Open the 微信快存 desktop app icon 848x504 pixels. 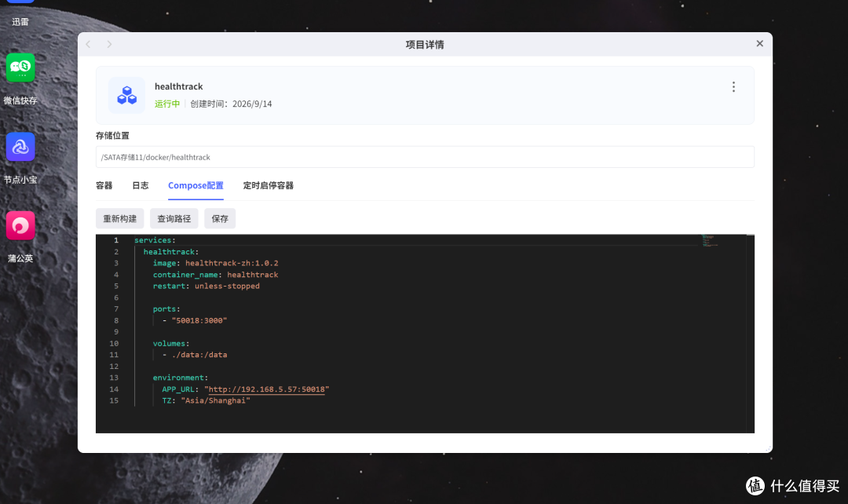(x=20, y=68)
